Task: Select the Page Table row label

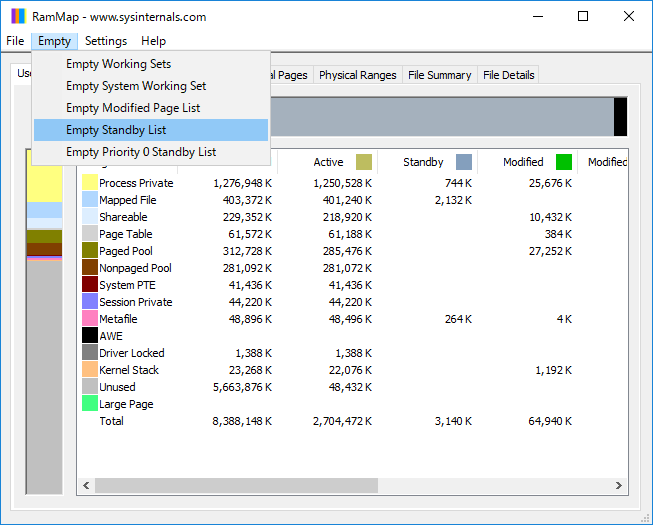Action: click(126, 234)
